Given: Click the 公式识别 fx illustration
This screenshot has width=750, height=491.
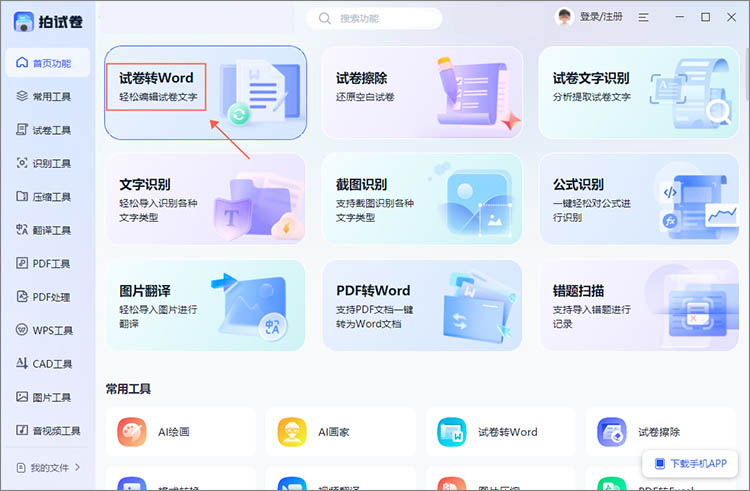Looking at the screenshot, I should [x=670, y=221].
